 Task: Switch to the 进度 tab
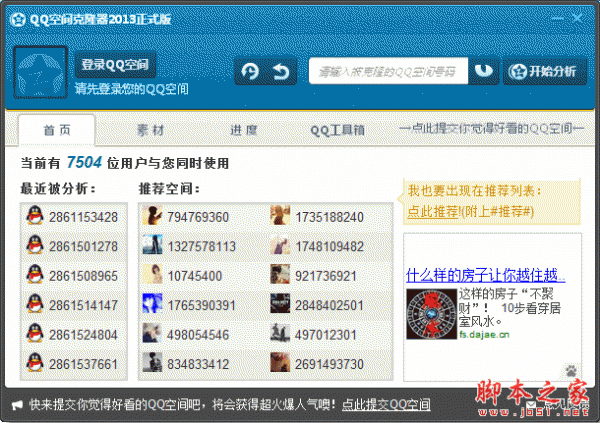(x=244, y=130)
